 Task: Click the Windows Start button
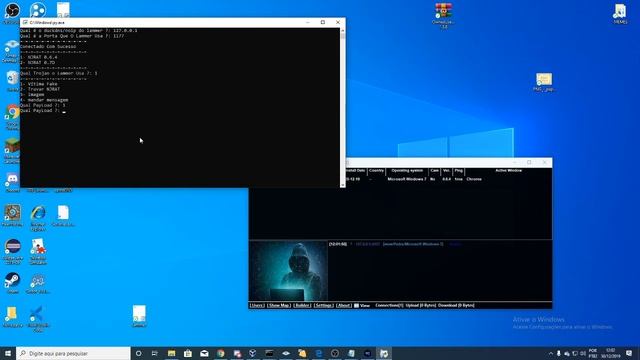click(x=8, y=353)
